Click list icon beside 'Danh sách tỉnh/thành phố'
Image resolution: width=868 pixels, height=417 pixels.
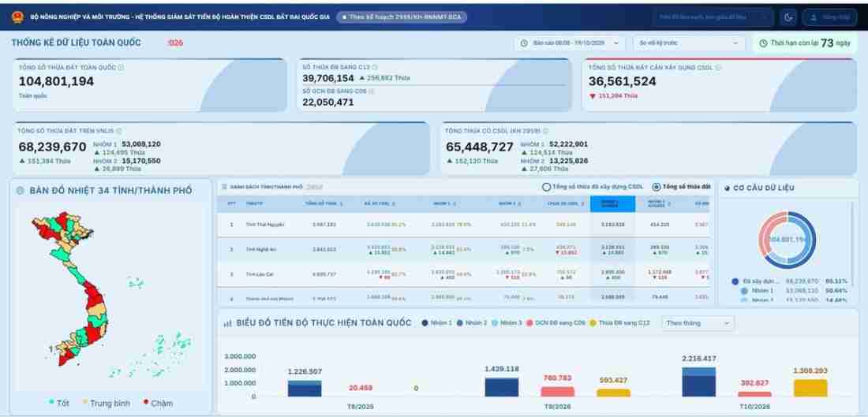click(224, 187)
